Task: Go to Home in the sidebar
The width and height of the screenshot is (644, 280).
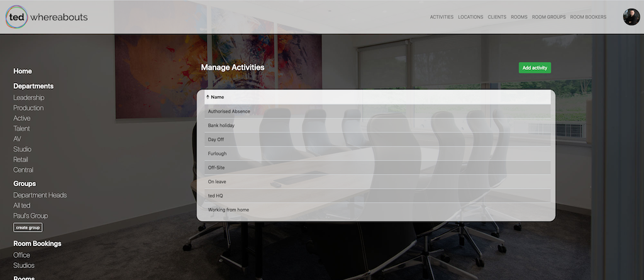Action: tap(23, 71)
